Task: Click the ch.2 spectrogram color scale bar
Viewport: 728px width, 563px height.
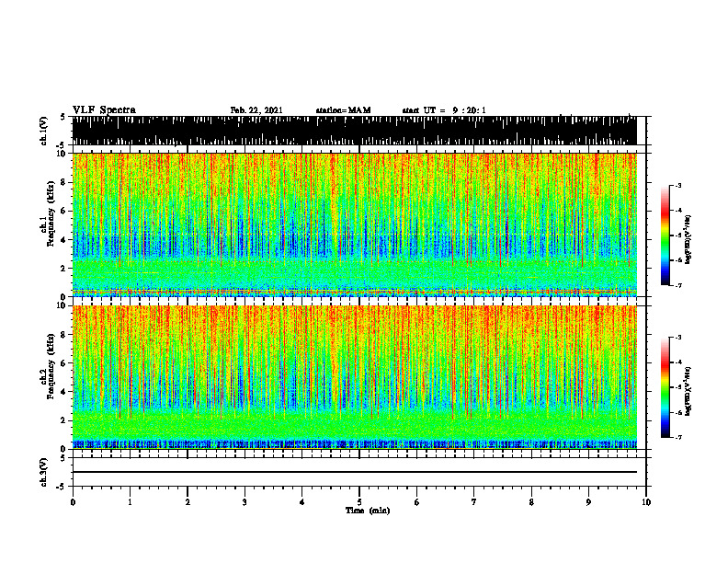Action: (665, 387)
